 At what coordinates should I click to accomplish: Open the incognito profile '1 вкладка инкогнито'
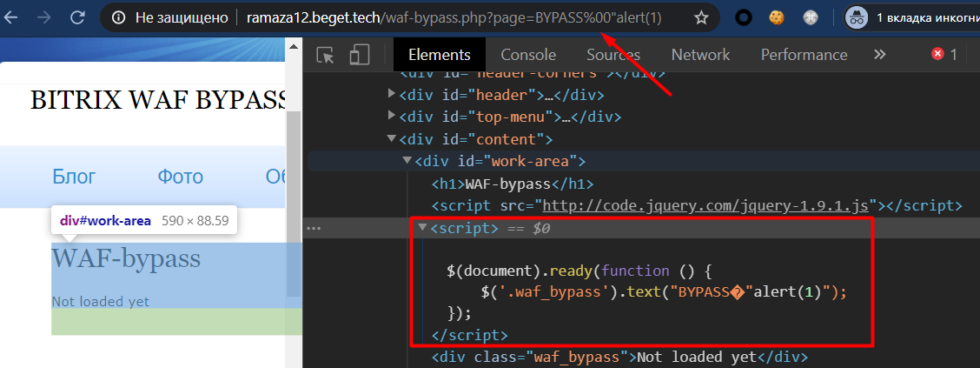pyautogui.click(x=912, y=18)
